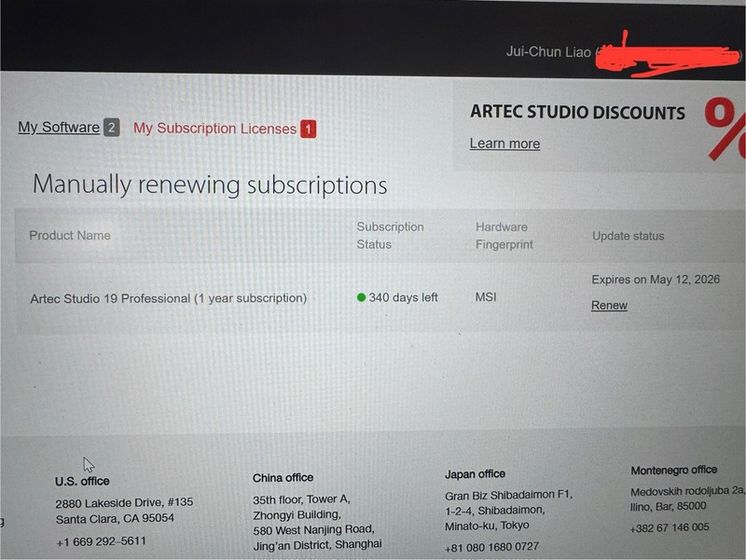Click the Update status column header
The image size is (746, 560).
[628, 236]
